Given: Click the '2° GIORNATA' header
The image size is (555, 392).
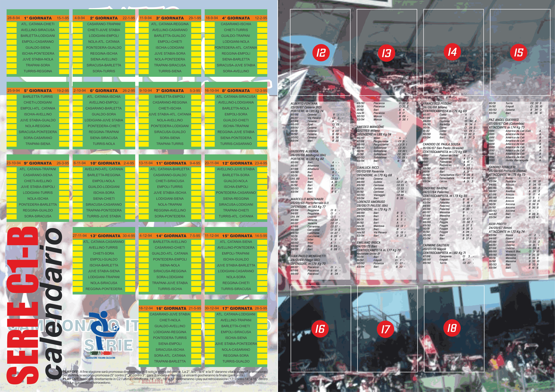Looking at the screenshot, I should 104,18.
